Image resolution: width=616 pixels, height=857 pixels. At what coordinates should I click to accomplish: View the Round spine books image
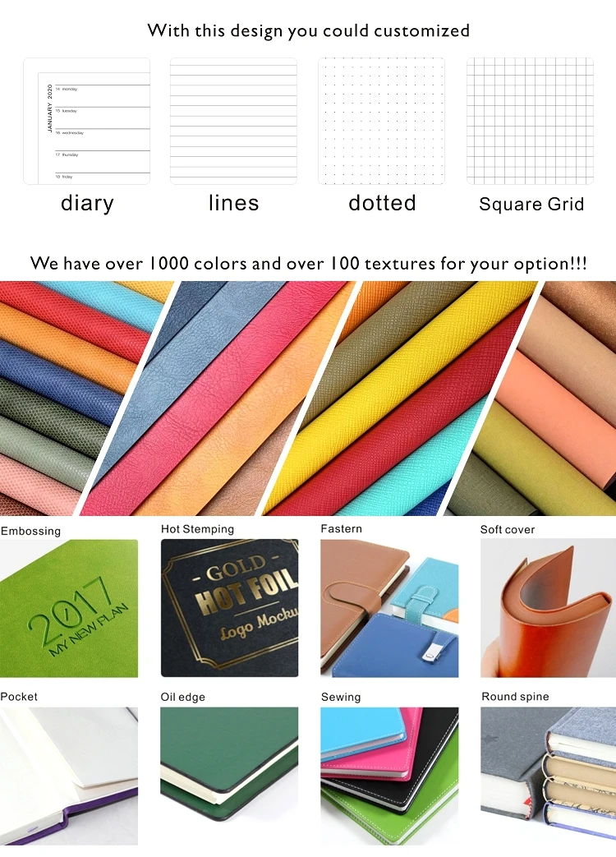point(549,776)
